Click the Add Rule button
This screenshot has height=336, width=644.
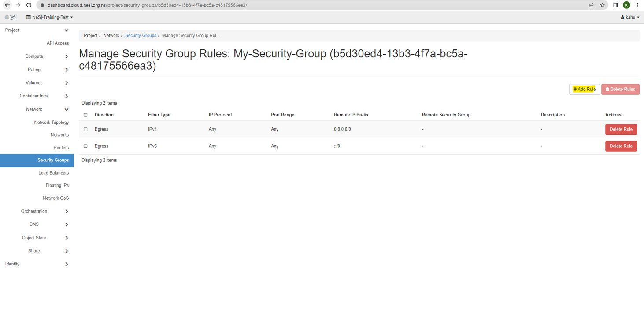(584, 89)
